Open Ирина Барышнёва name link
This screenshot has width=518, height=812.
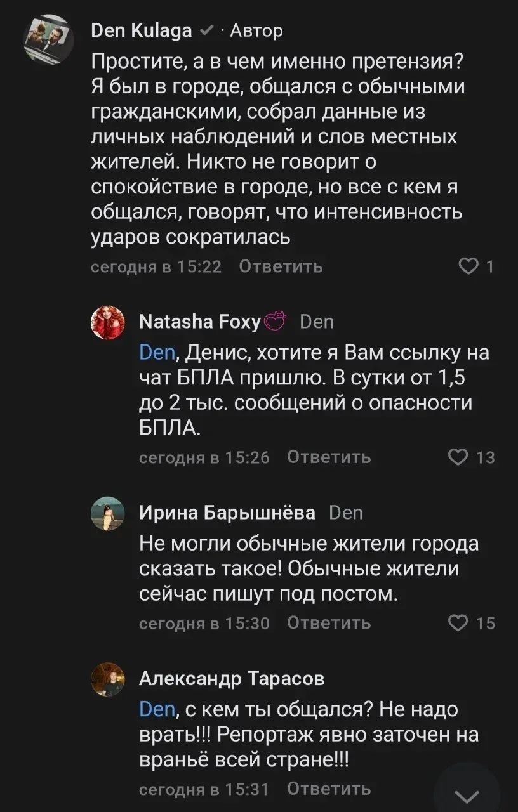227,513
